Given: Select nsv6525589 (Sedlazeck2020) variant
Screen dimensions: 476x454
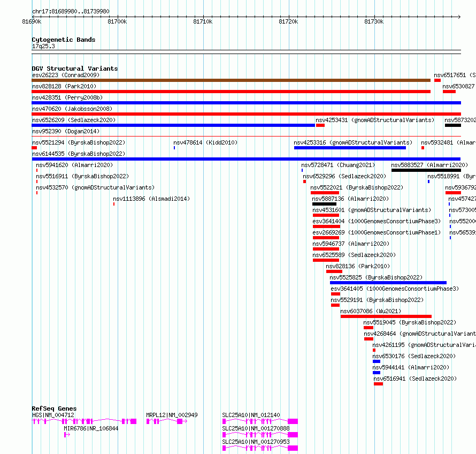Looking at the screenshot, I should pos(354,255).
